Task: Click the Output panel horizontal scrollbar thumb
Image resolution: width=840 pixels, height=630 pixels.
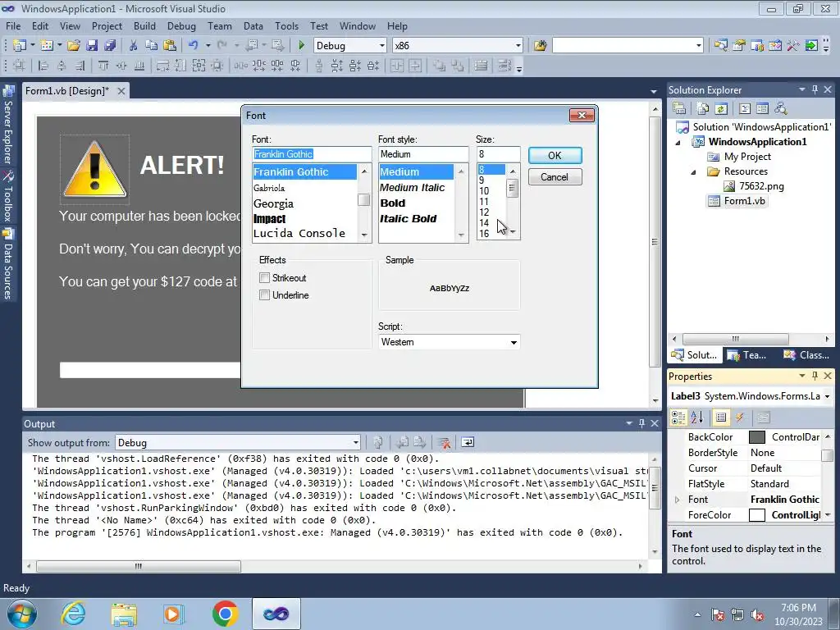Action: [x=138, y=566]
